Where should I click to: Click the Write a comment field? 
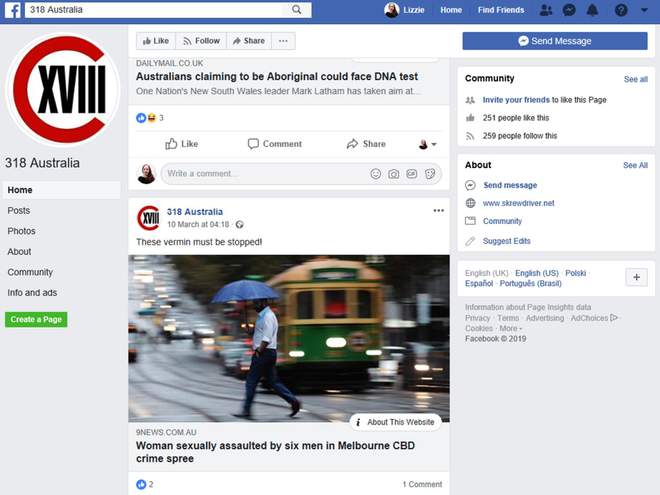click(x=260, y=174)
